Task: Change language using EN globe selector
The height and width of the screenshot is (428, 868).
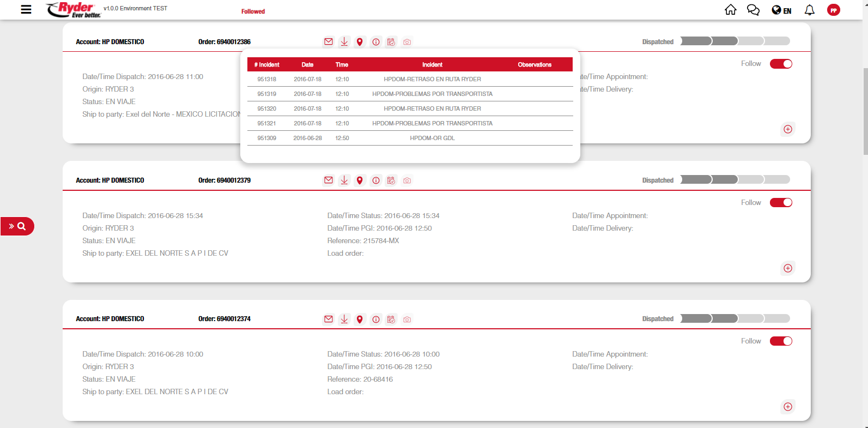Action: (x=781, y=10)
